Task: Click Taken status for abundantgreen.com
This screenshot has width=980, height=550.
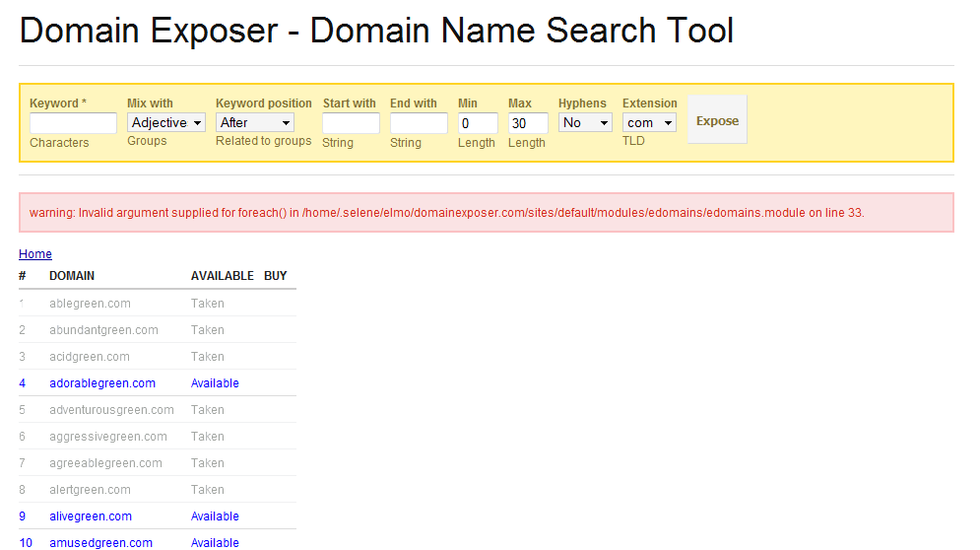Action: [x=208, y=330]
